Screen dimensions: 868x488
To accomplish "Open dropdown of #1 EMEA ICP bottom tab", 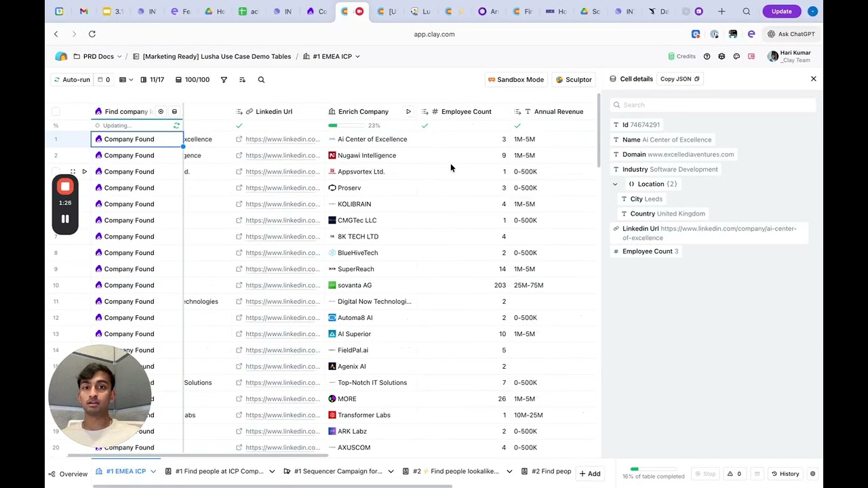I will tap(153, 471).
